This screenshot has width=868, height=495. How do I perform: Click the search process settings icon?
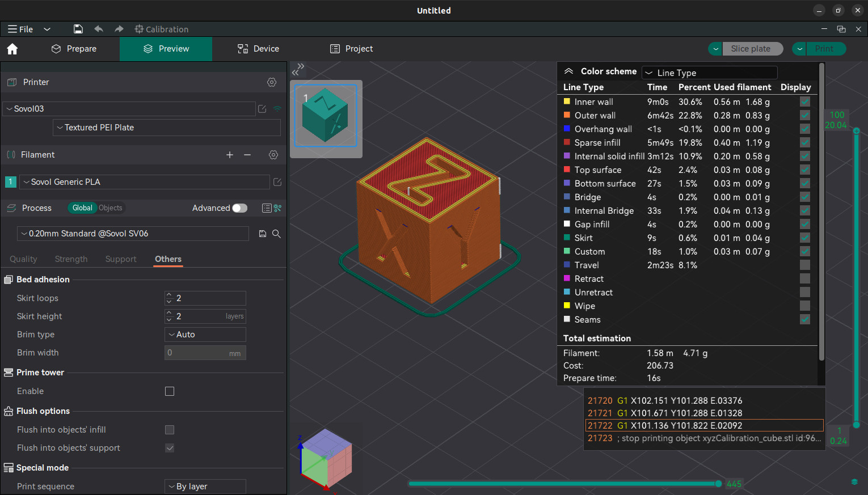pos(276,234)
